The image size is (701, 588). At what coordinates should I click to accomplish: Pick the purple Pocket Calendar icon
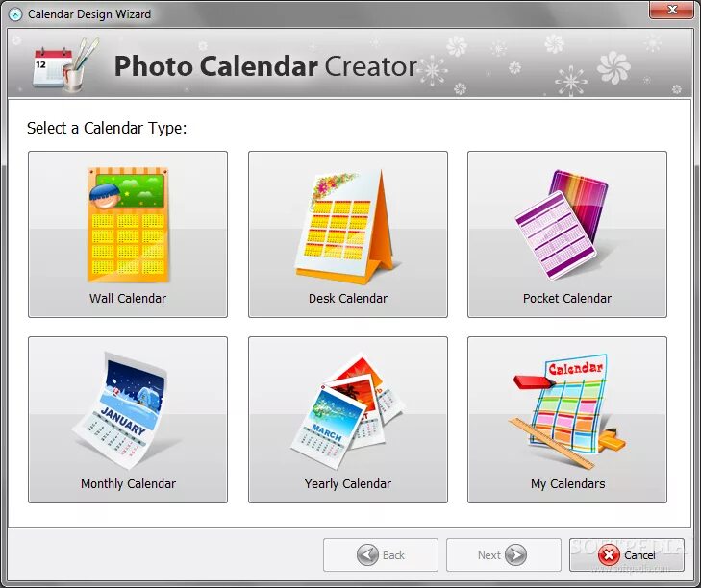click(x=562, y=225)
